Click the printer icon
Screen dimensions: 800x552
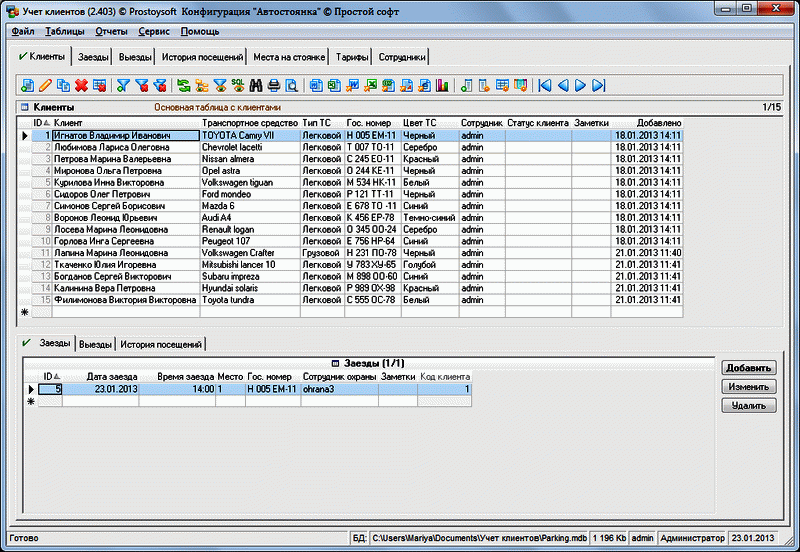point(274,85)
